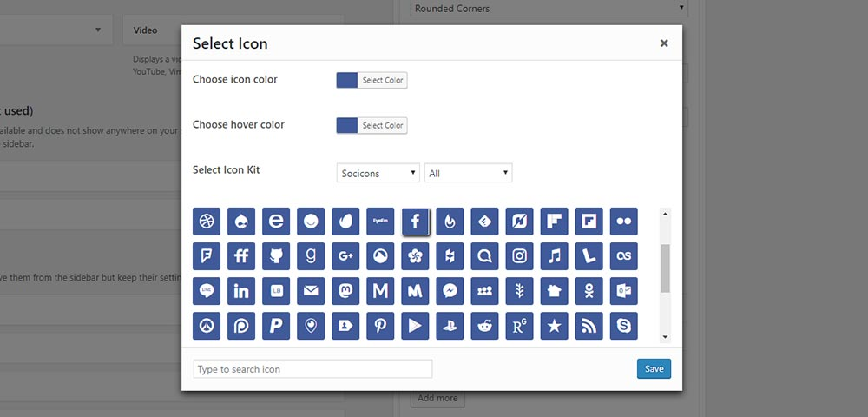Select the EyeEm icon
The height and width of the screenshot is (417, 868).
point(380,222)
